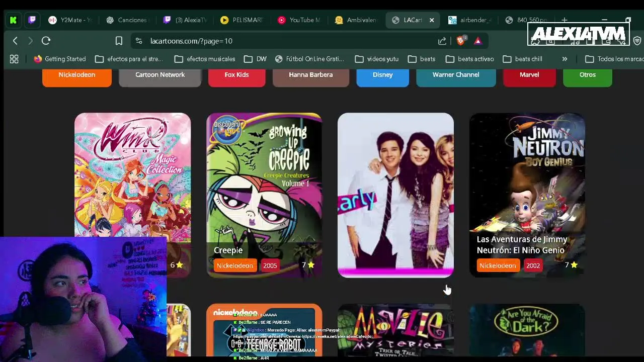This screenshot has height=362, width=644.
Task: Switch to the Ambivalen tab
Action: [357, 20]
